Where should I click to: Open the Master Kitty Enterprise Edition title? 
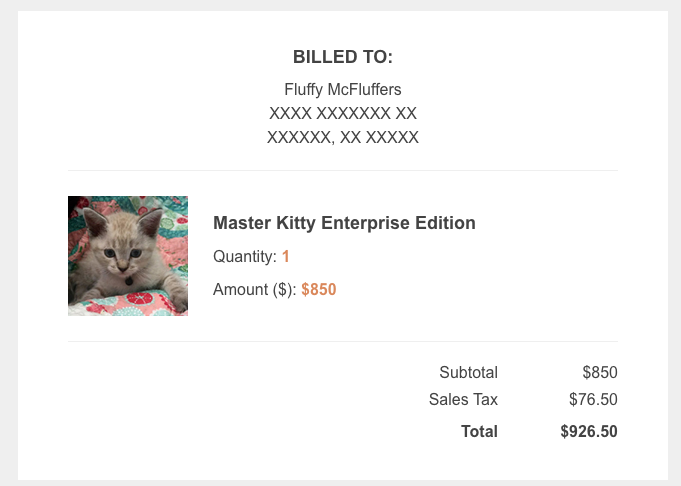click(x=344, y=223)
